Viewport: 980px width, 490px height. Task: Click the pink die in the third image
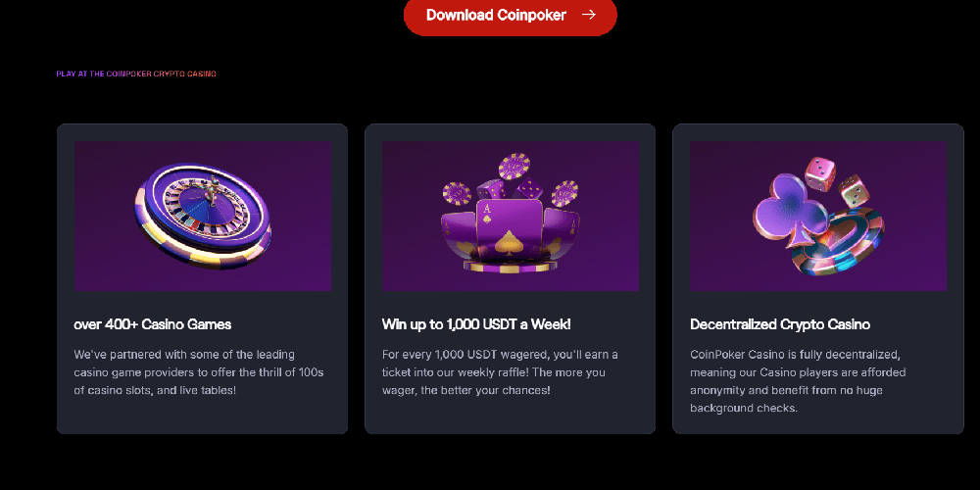pos(820,173)
